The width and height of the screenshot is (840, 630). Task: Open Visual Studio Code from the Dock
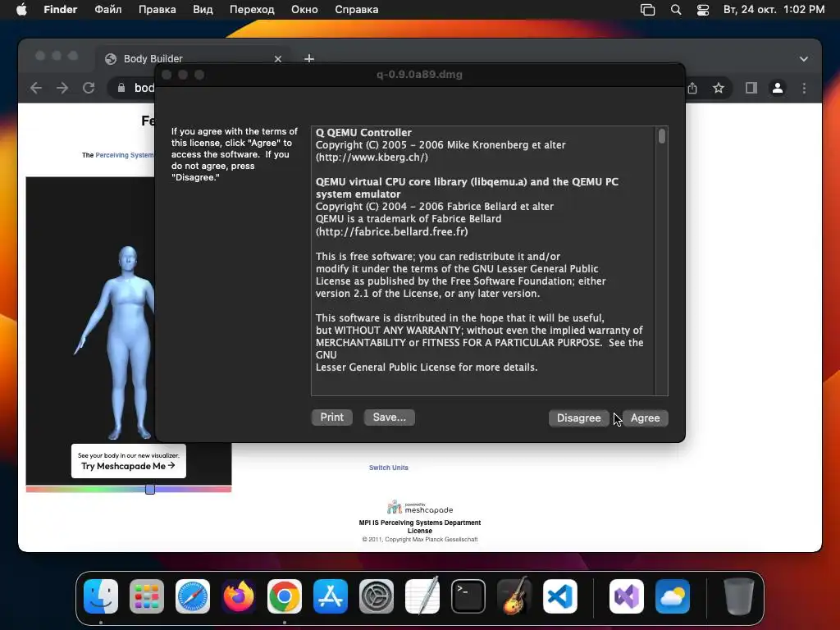tap(560, 596)
